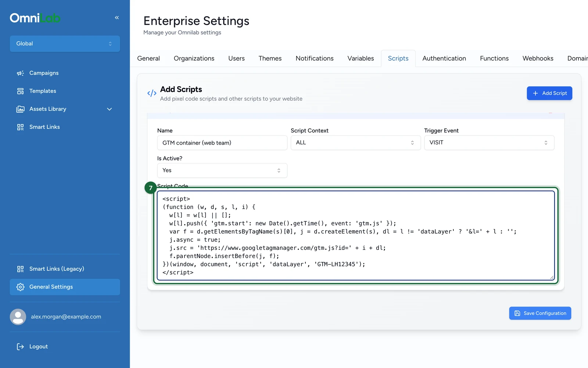
Task: Open the Authentication tab
Action: (444, 59)
